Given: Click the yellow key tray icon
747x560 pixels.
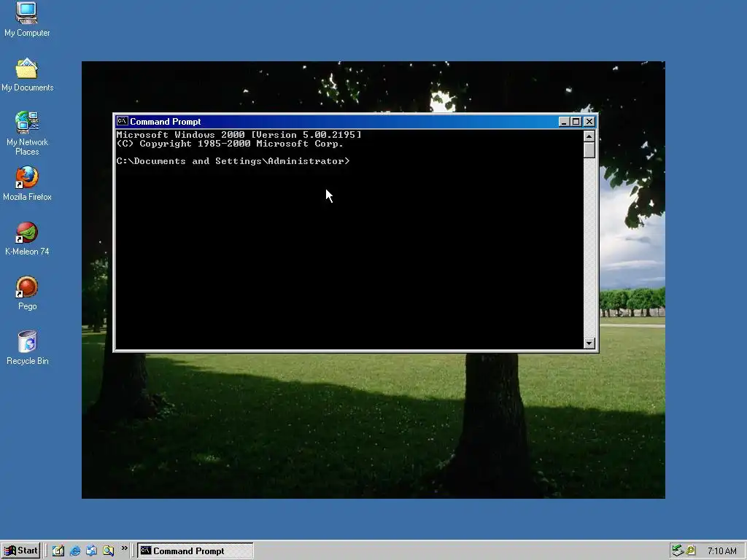Looking at the screenshot, I should 690,551.
